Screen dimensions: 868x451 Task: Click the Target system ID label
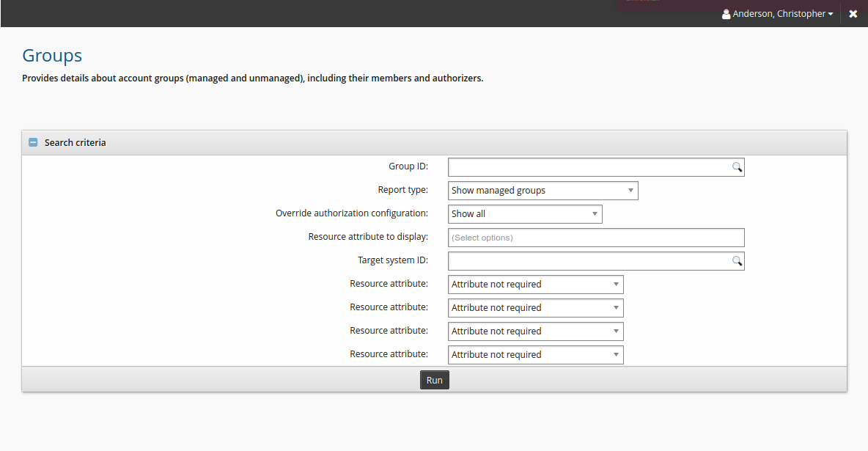point(392,260)
